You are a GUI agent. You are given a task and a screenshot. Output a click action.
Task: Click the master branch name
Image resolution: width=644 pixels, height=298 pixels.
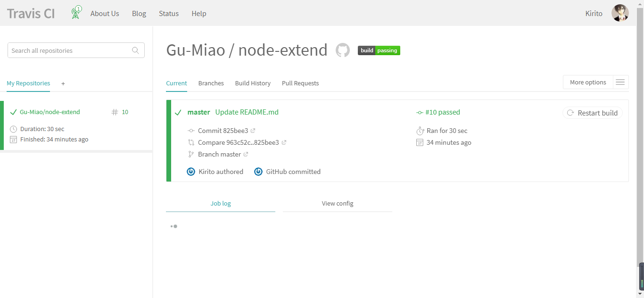tap(198, 112)
